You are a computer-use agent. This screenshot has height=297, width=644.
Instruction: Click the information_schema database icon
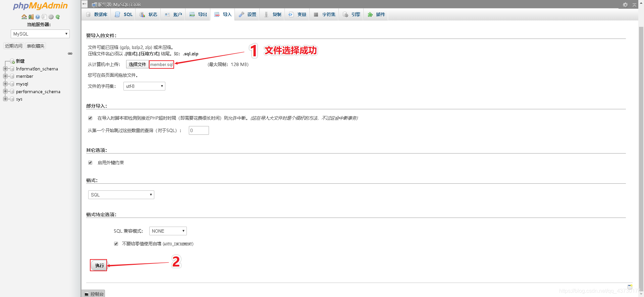(x=12, y=69)
